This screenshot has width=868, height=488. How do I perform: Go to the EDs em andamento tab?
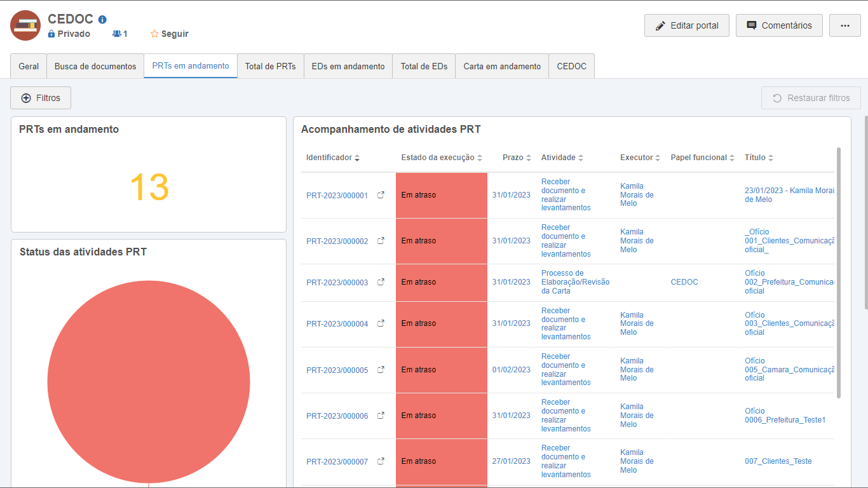click(348, 66)
